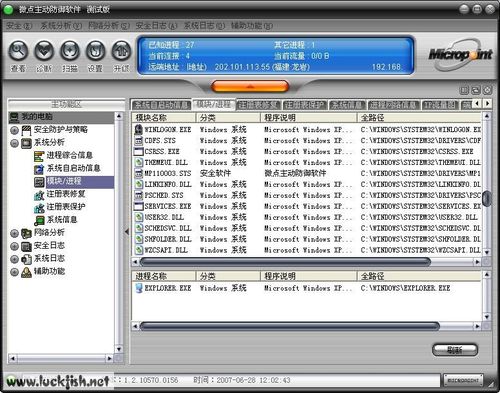Click the first small panel icon above tabs
500x393 pixels.
464,90
